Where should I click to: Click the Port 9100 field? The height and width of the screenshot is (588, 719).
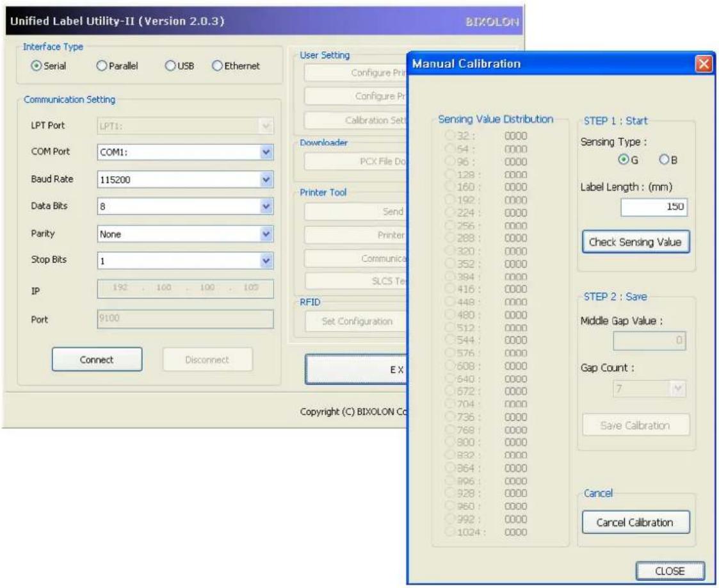185,319
